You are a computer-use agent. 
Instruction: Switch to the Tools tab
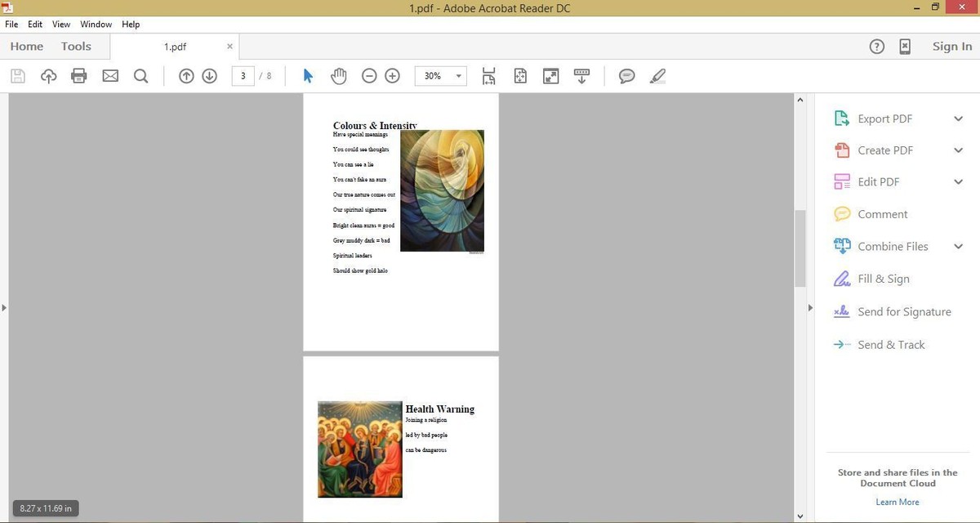coord(76,47)
